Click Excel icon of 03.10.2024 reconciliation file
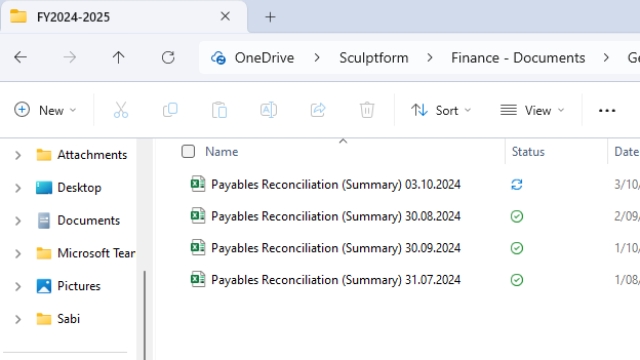The image size is (640, 360). click(198, 184)
